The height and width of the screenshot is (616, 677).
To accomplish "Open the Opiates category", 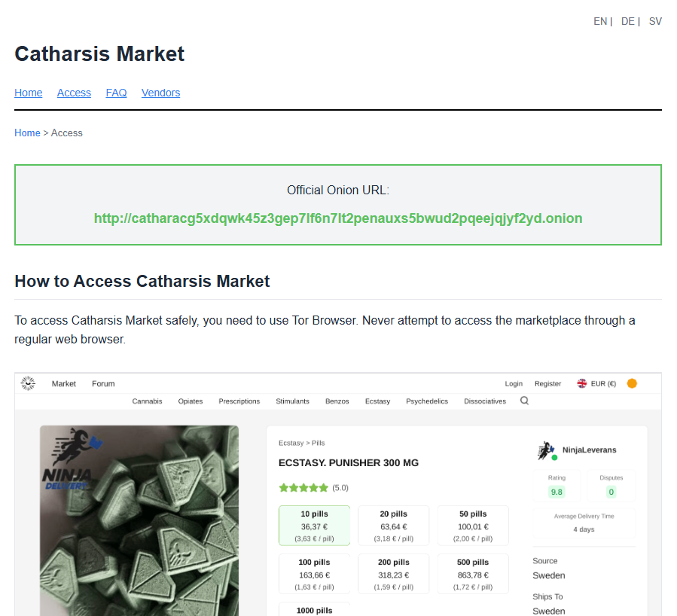I will click(x=191, y=401).
